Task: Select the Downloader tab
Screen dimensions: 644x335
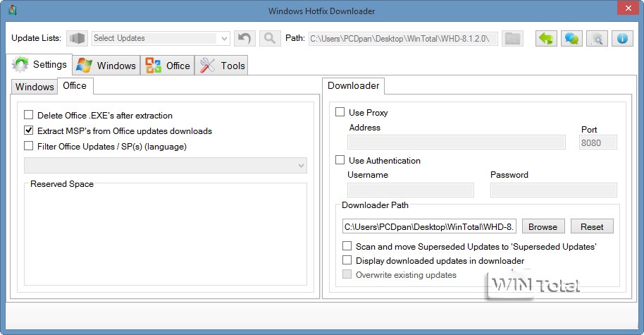Action: (353, 85)
